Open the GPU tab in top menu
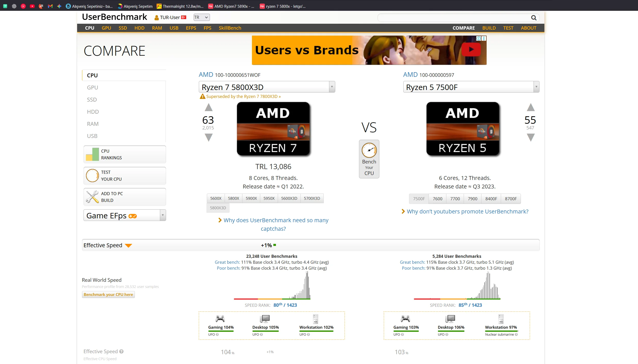The height and width of the screenshot is (364, 638). point(106,28)
